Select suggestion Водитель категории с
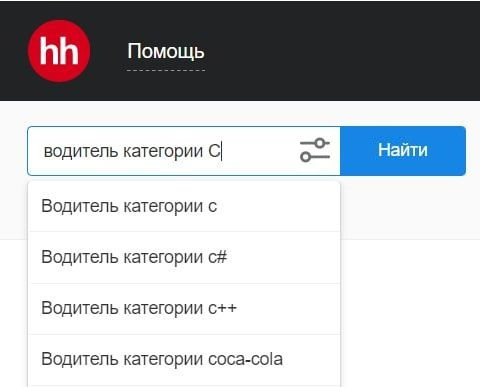 point(184,206)
